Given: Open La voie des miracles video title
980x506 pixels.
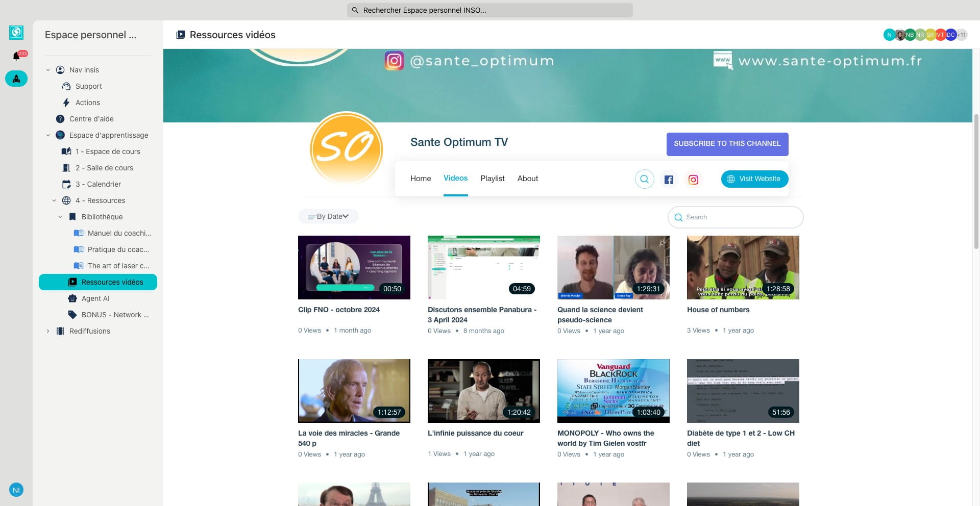Looking at the screenshot, I should [349, 438].
